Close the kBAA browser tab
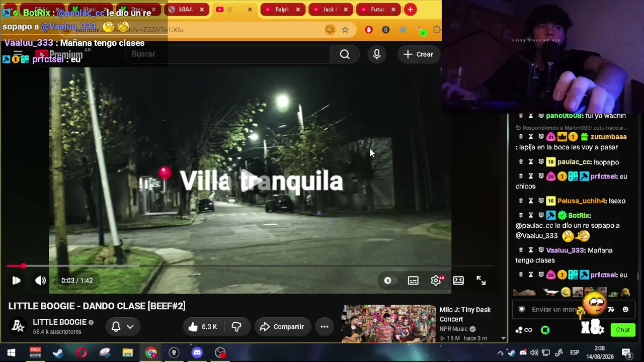This screenshot has width=644, height=362. click(202, 10)
